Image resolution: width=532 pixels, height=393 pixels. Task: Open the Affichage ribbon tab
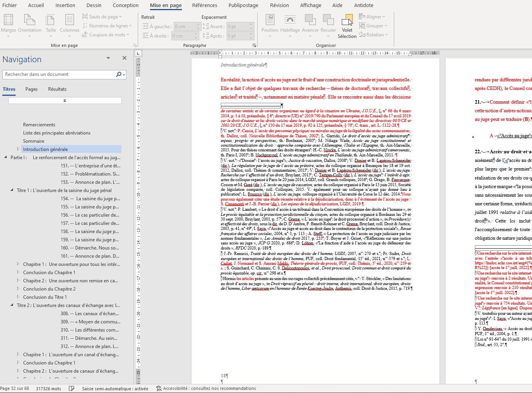pyautogui.click(x=310, y=5)
